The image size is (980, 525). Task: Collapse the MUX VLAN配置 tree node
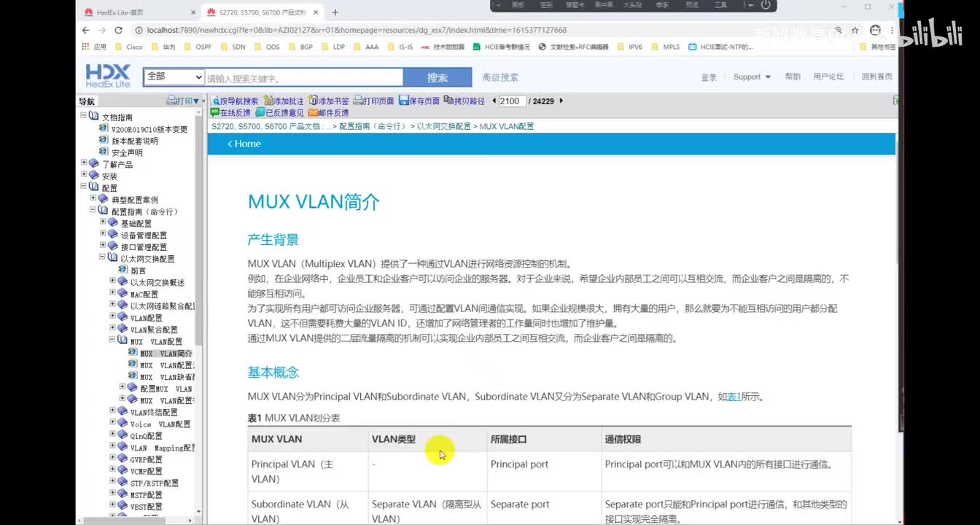[x=112, y=340]
